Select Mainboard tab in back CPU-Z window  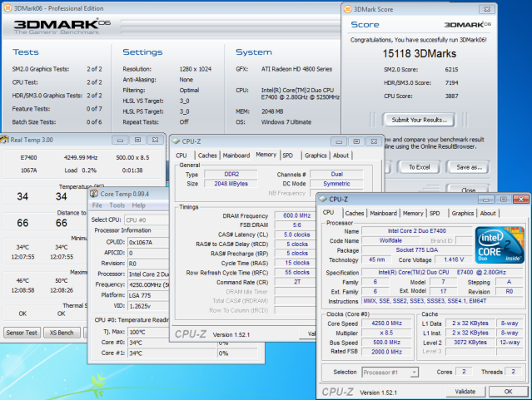click(x=236, y=156)
